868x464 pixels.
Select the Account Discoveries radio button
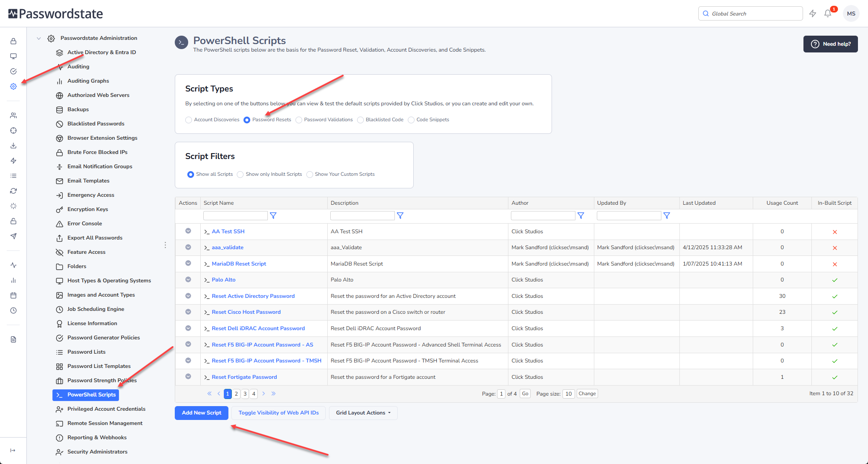tap(189, 120)
